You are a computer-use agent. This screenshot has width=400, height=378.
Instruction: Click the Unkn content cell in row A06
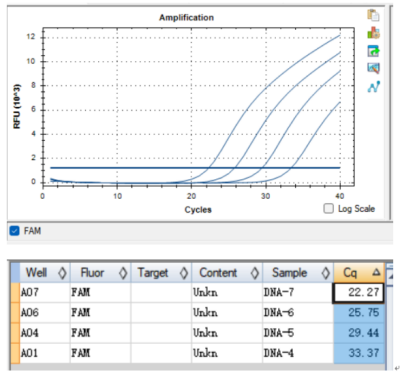[x=227, y=313]
